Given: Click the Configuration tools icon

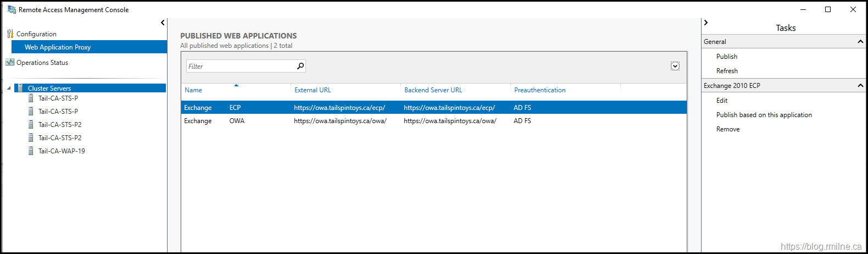Looking at the screenshot, I should coord(10,34).
